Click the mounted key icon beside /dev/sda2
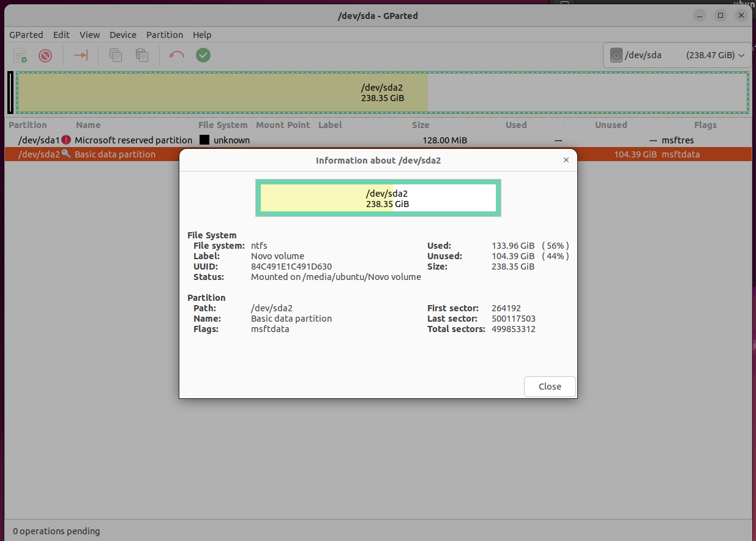 point(66,154)
